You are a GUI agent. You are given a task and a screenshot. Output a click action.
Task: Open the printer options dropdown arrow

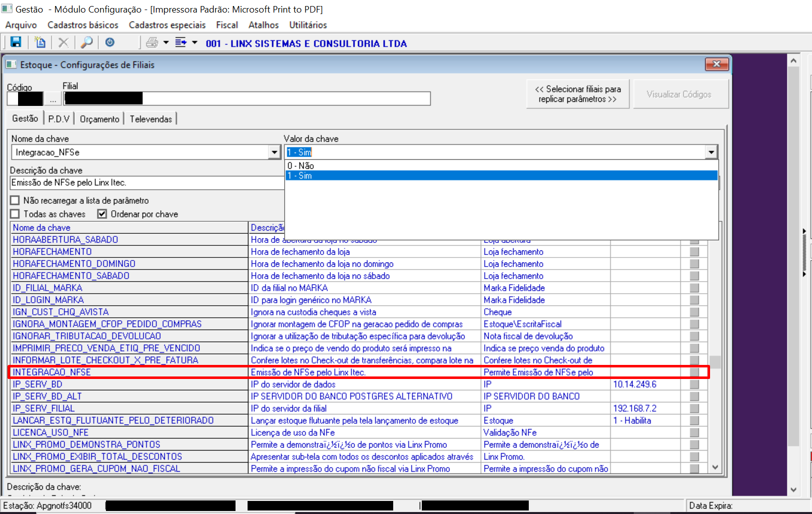pyautogui.click(x=166, y=43)
